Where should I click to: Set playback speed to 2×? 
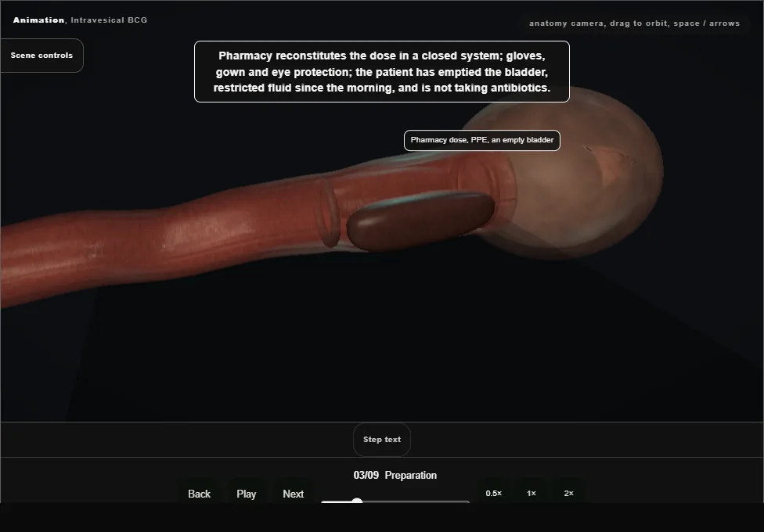(x=568, y=493)
